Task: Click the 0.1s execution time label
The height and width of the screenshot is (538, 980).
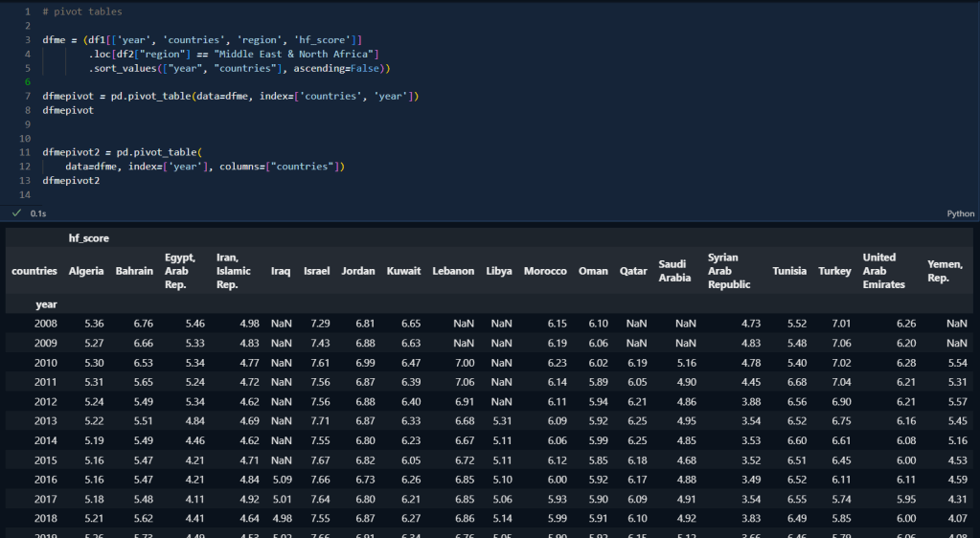Action: 38,213
